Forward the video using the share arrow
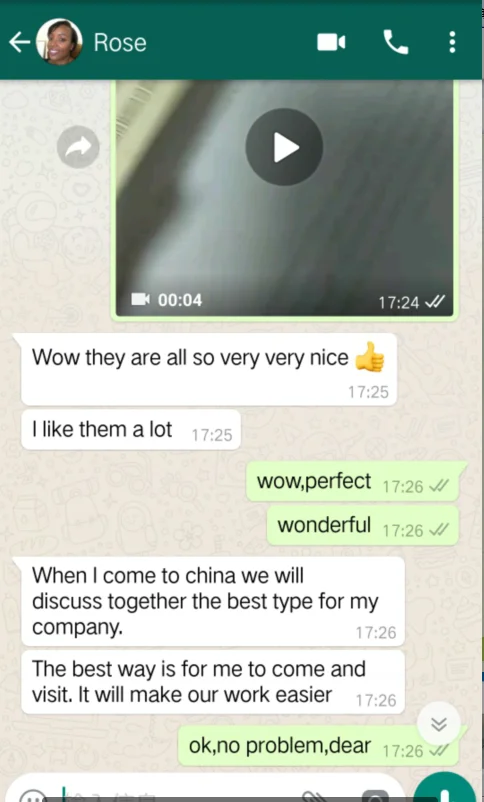This screenshot has height=802, width=484. pyautogui.click(x=78, y=147)
